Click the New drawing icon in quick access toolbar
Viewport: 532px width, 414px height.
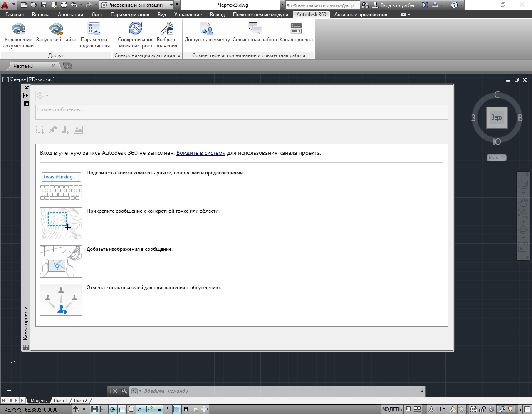click(x=24, y=5)
